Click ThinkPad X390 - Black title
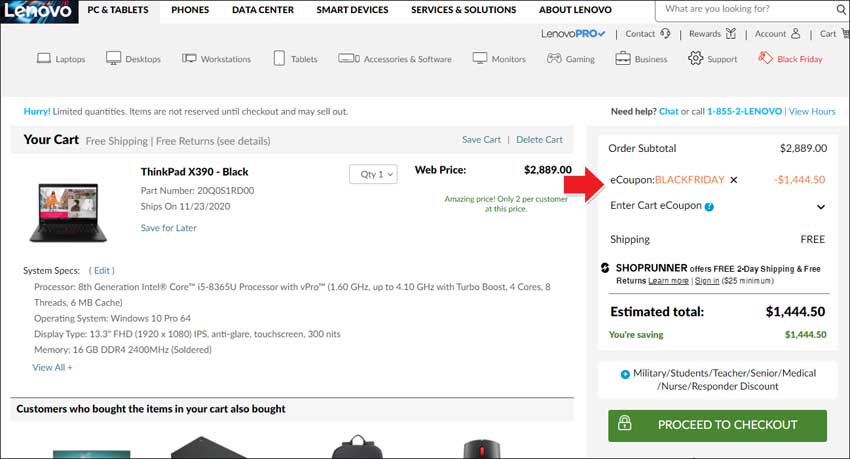This screenshot has height=459, width=850. [x=195, y=172]
